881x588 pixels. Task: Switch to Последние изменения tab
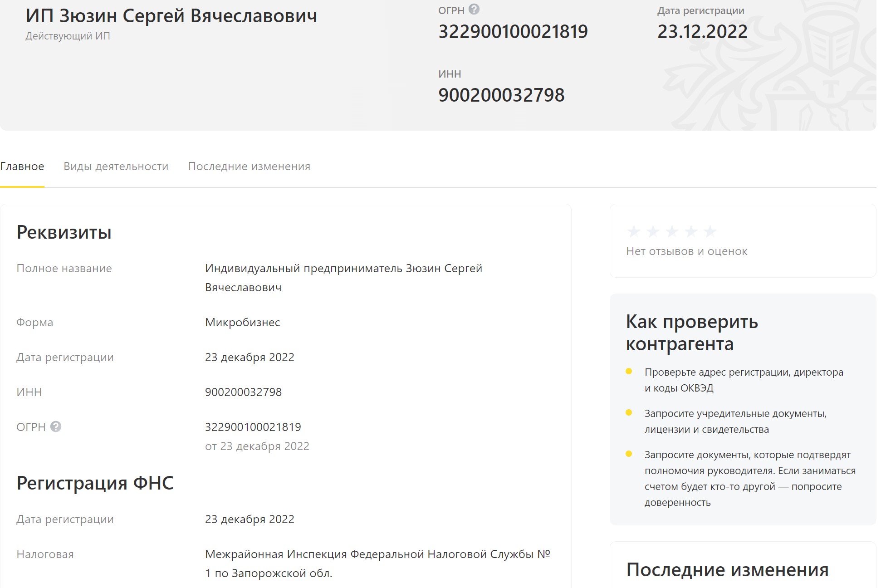click(249, 167)
